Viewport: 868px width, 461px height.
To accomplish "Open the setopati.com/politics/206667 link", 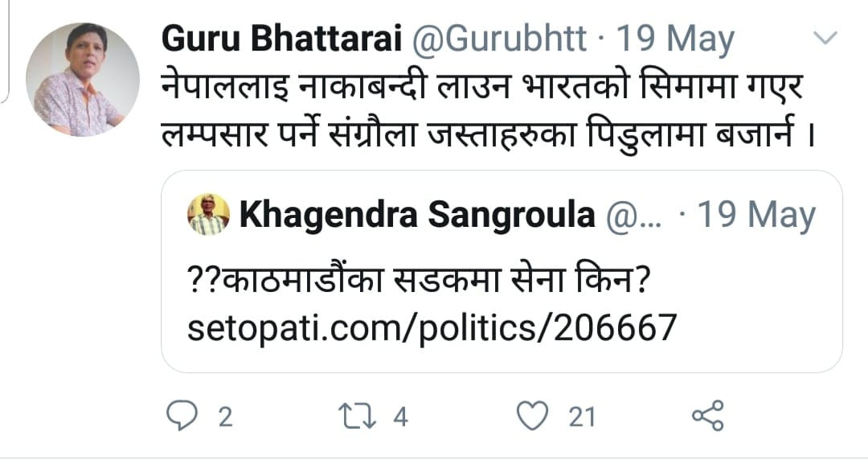I will point(432,327).
